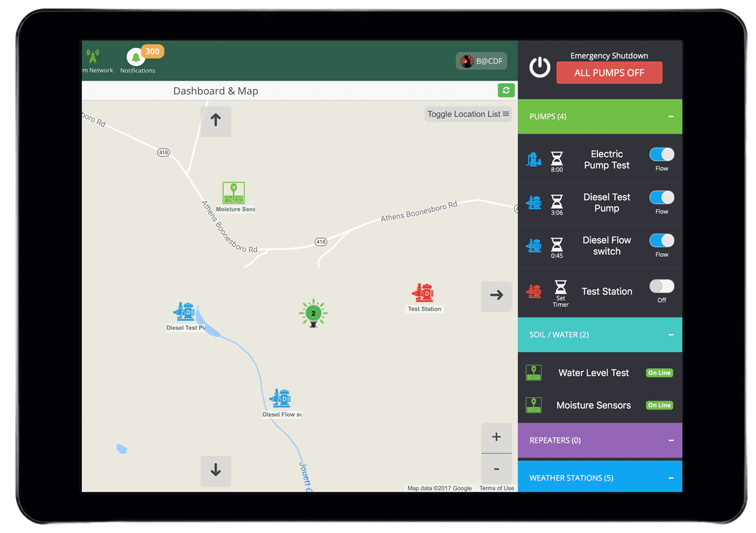This screenshot has width=756, height=533.
Task: Select the Diesel Flow switch map marker
Action: (280, 399)
